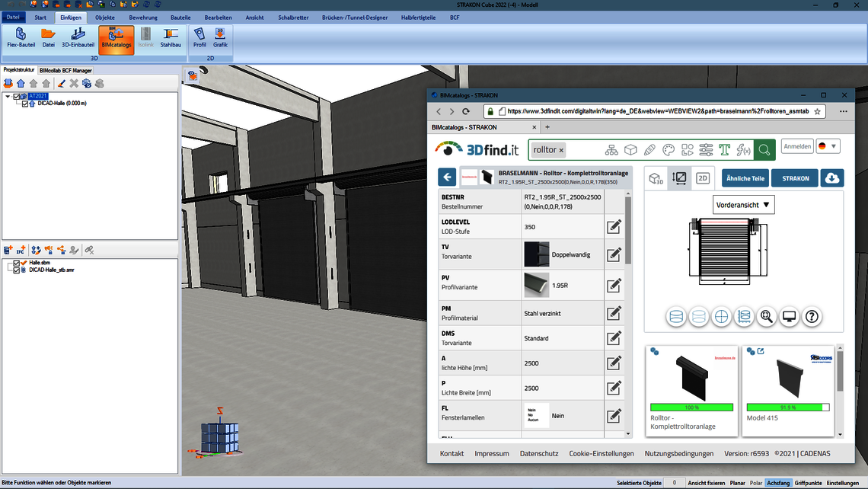Open the Datenschutz footer link
The height and width of the screenshot is (489, 868).
tap(539, 453)
